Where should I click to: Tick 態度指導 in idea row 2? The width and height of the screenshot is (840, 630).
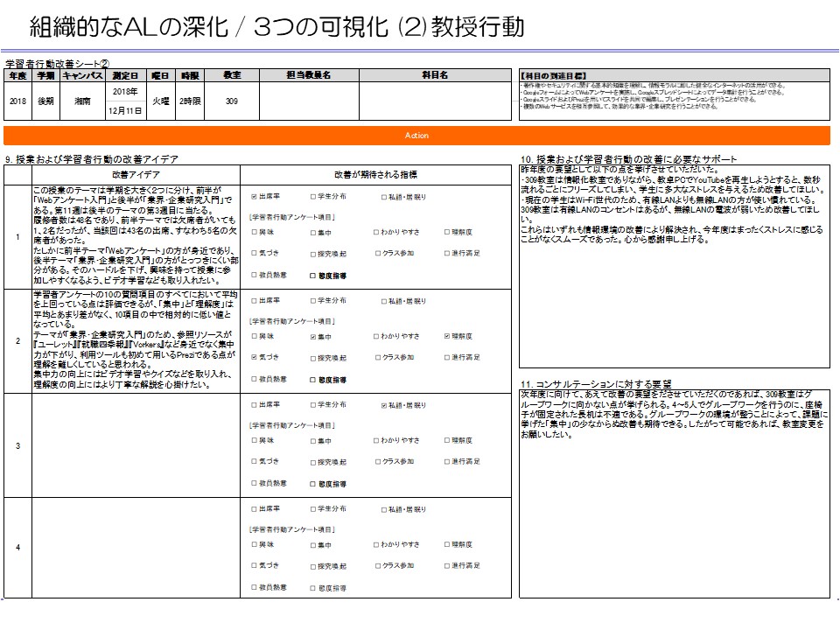coord(313,380)
